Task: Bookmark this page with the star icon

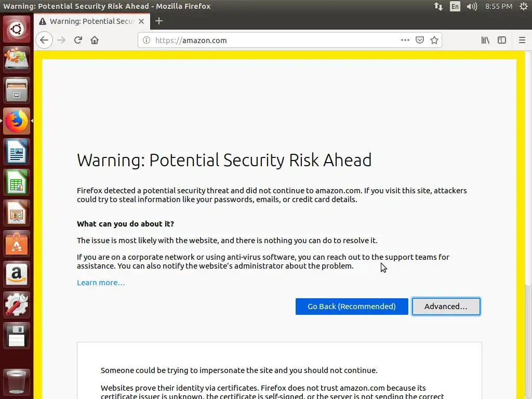Action: tap(434, 40)
